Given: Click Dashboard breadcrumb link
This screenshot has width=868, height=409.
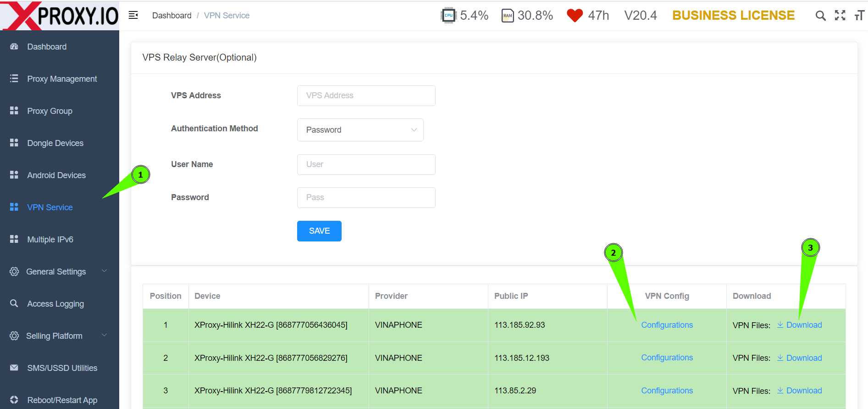Looking at the screenshot, I should (172, 16).
